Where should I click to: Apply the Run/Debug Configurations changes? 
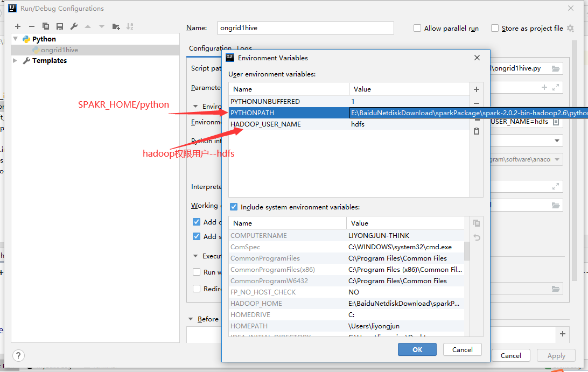[556, 355]
